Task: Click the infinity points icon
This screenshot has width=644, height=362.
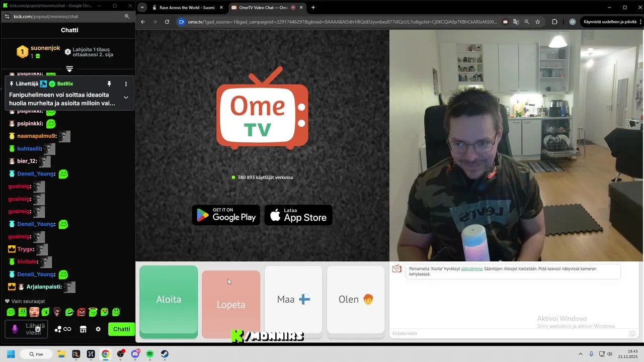Action: (x=67, y=329)
